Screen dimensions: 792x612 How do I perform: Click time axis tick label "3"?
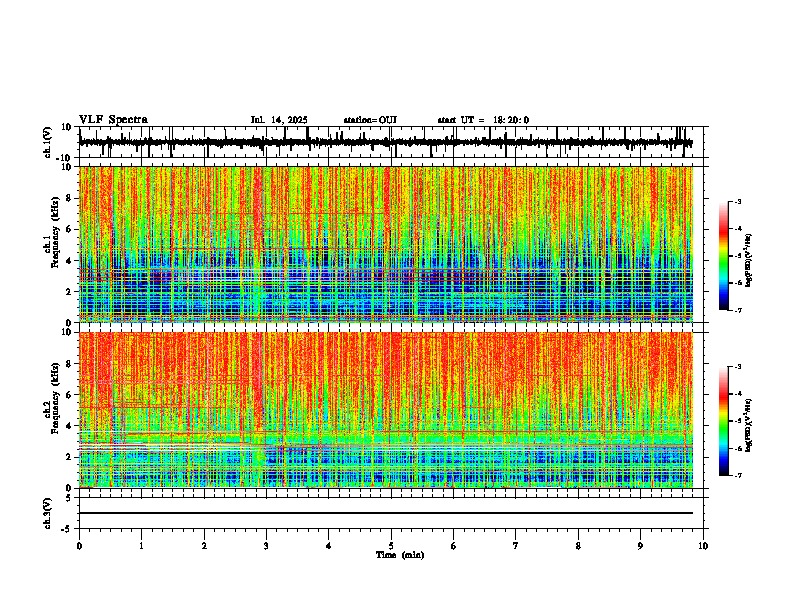(x=266, y=546)
